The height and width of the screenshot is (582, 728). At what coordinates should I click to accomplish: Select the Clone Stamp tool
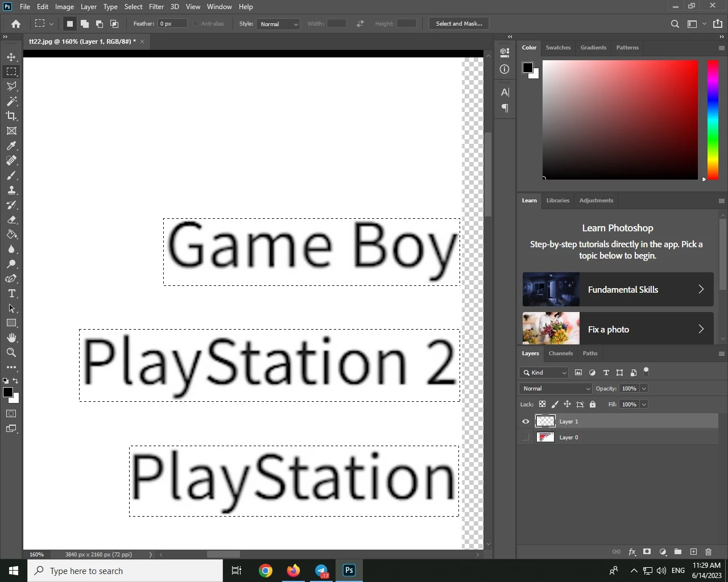click(11, 190)
